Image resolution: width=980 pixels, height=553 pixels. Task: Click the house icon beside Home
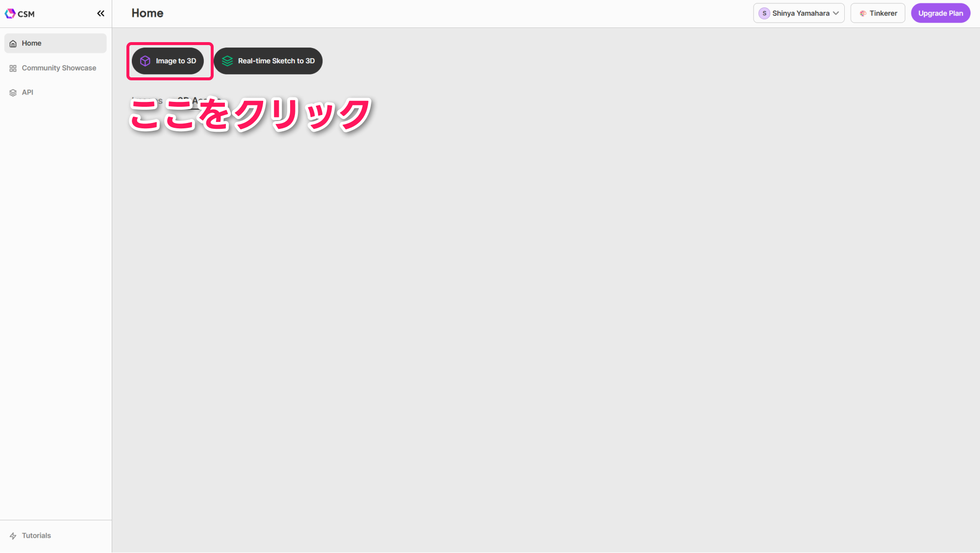coord(13,44)
